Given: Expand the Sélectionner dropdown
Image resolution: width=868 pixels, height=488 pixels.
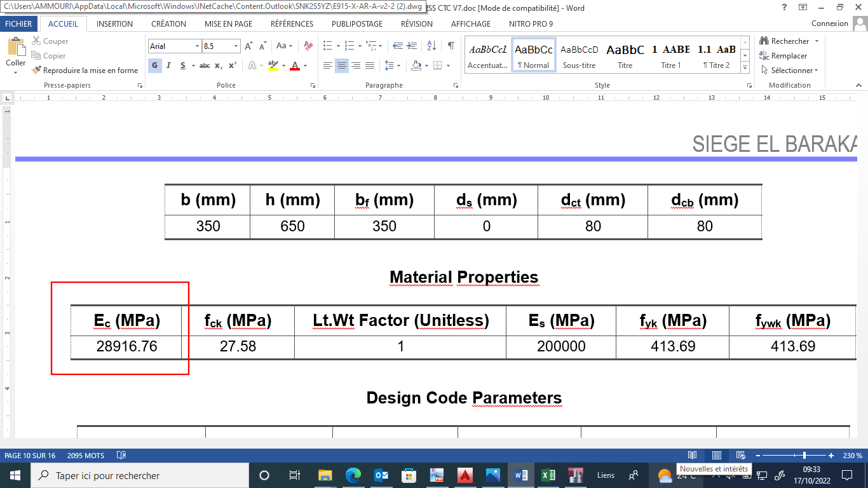Looking at the screenshot, I should [816, 71].
